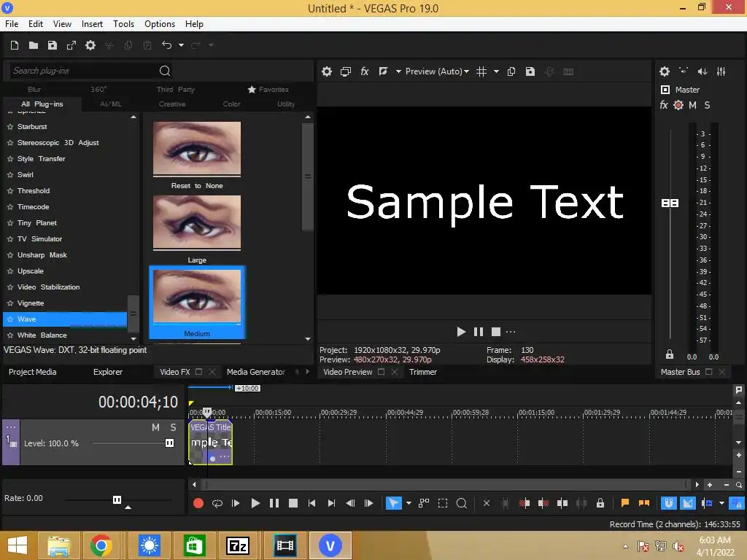Open the Mixing Console icon
Image resolution: width=747 pixels, height=560 pixels.
pyautogui.click(x=721, y=71)
